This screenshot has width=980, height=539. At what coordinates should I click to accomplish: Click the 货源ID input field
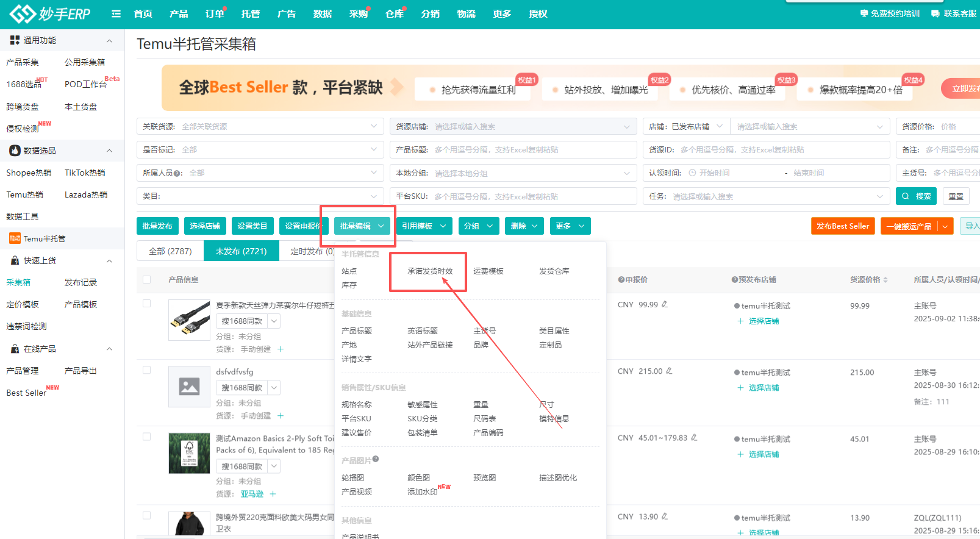coord(767,149)
